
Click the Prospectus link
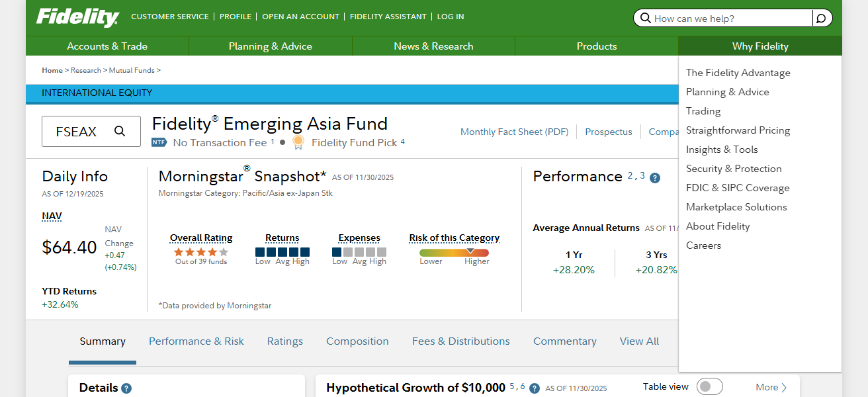click(x=608, y=132)
